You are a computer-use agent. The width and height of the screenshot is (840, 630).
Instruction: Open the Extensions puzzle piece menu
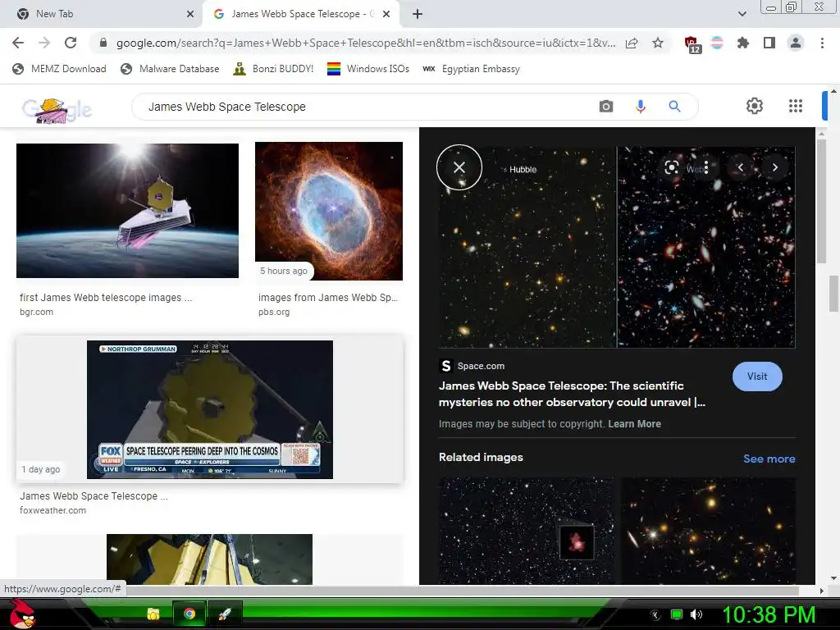742,43
